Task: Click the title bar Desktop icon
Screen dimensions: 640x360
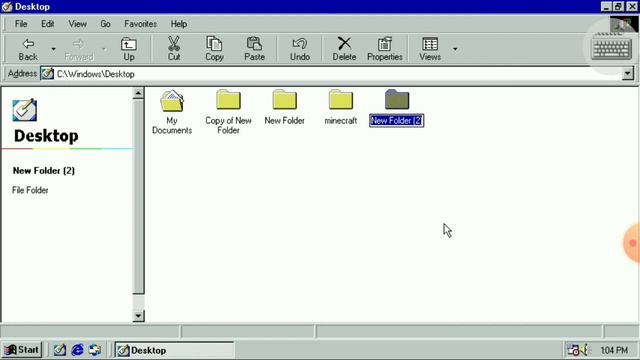Action: click(x=7, y=7)
